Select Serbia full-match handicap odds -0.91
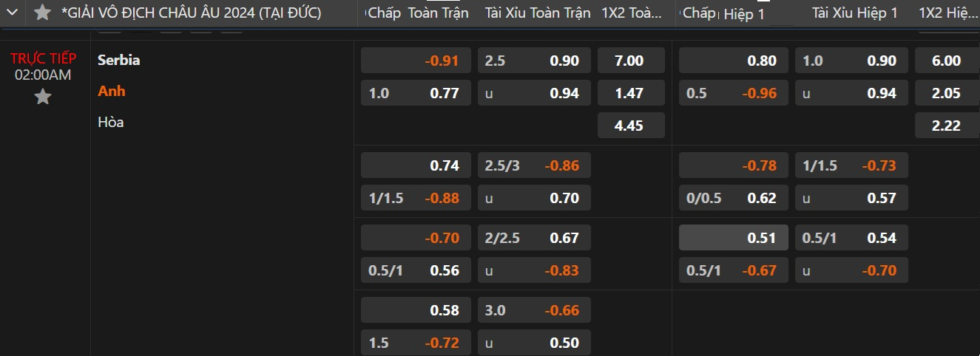 click(x=416, y=61)
